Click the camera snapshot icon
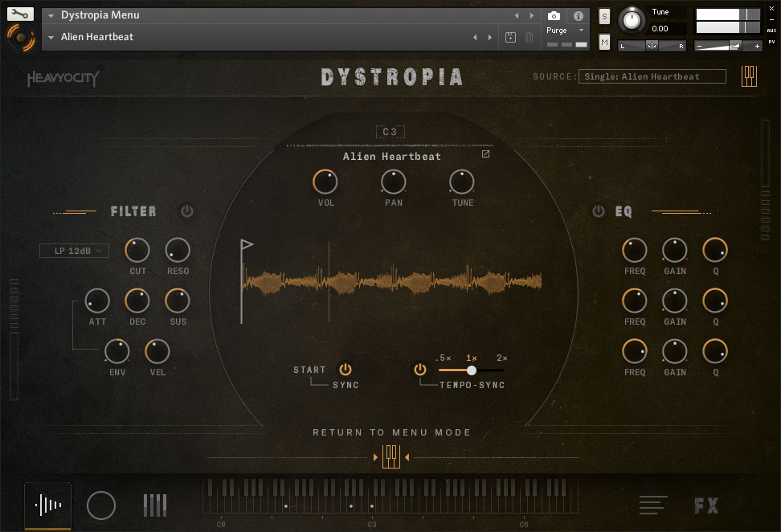 [554, 15]
